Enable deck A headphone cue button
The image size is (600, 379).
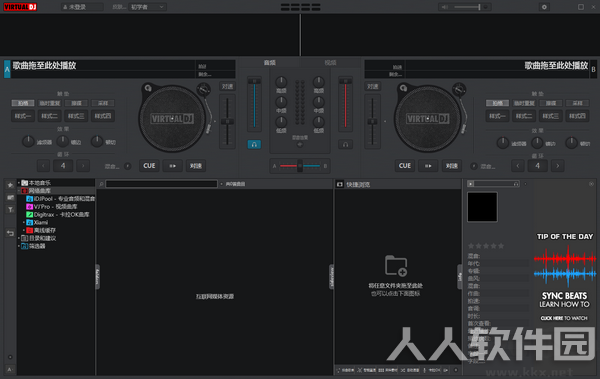(254, 144)
